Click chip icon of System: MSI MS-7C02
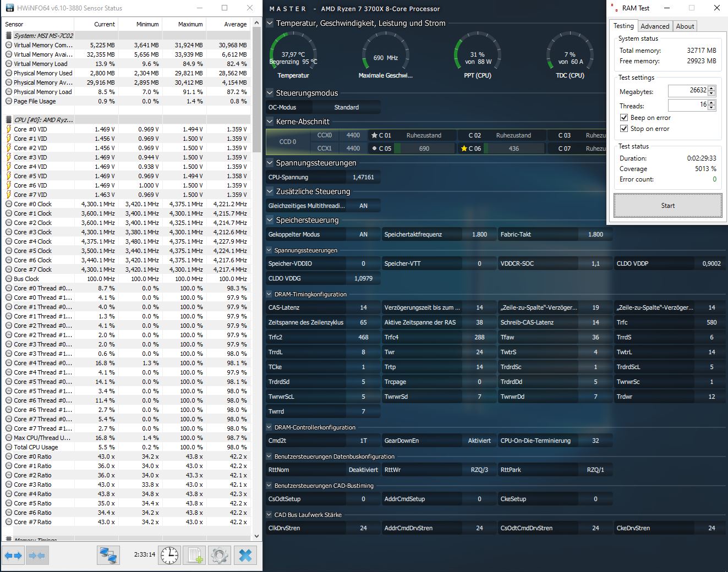 tap(9, 36)
